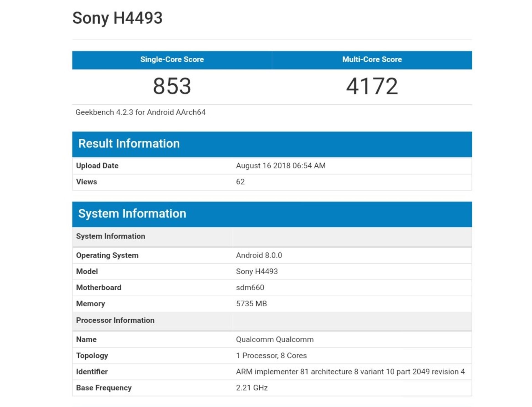Click the Model value Sony H4493
Viewport: 532px width, 407px height.
coord(257,271)
